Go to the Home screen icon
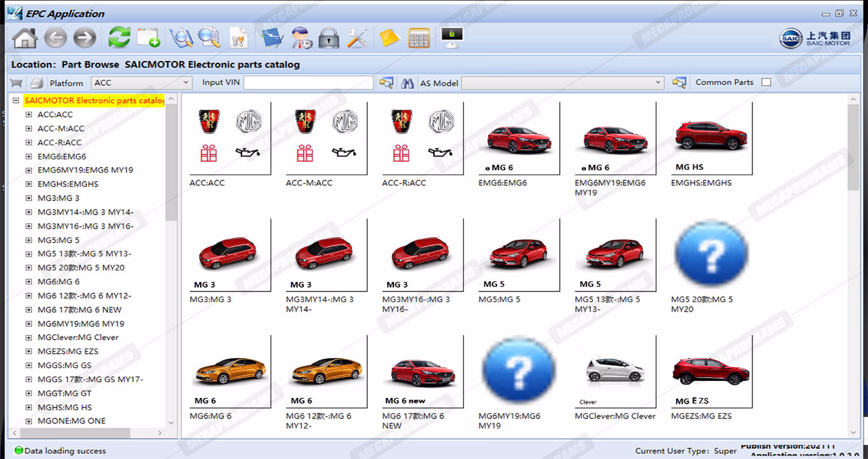868x459 pixels. tap(25, 38)
